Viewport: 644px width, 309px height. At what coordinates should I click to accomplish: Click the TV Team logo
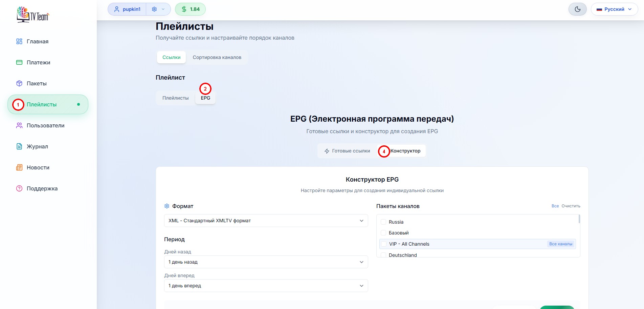tap(33, 15)
